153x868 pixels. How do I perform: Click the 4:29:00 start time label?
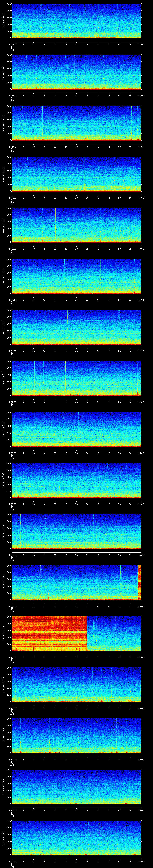click(x=12, y=810)
